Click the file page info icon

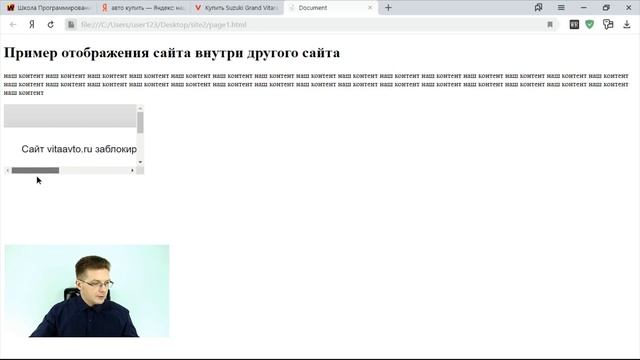coord(71,24)
